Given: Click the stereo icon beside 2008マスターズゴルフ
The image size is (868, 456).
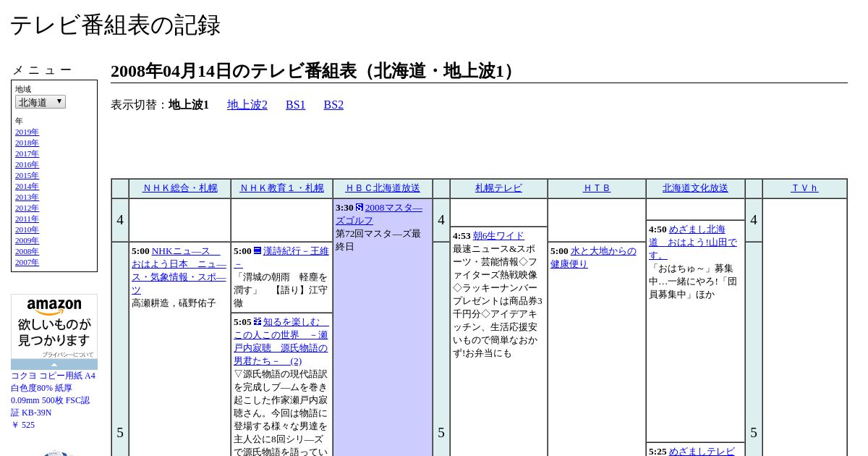Looking at the screenshot, I should 359,207.
